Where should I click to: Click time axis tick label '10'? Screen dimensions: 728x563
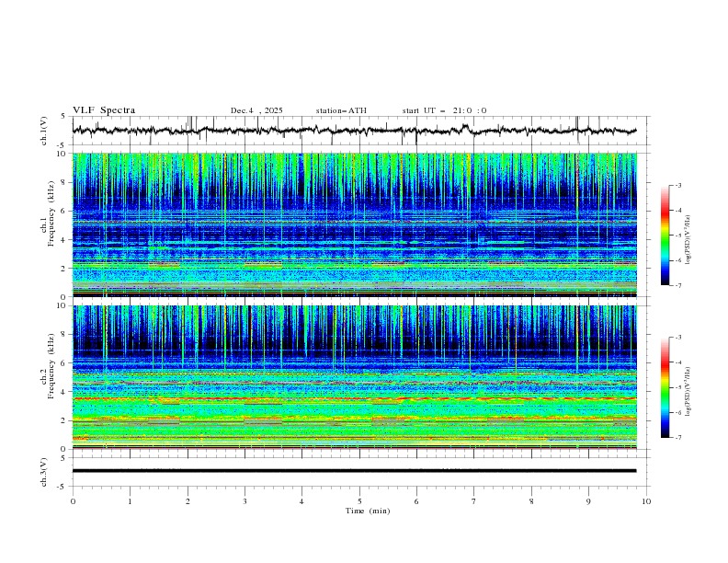tap(646, 501)
